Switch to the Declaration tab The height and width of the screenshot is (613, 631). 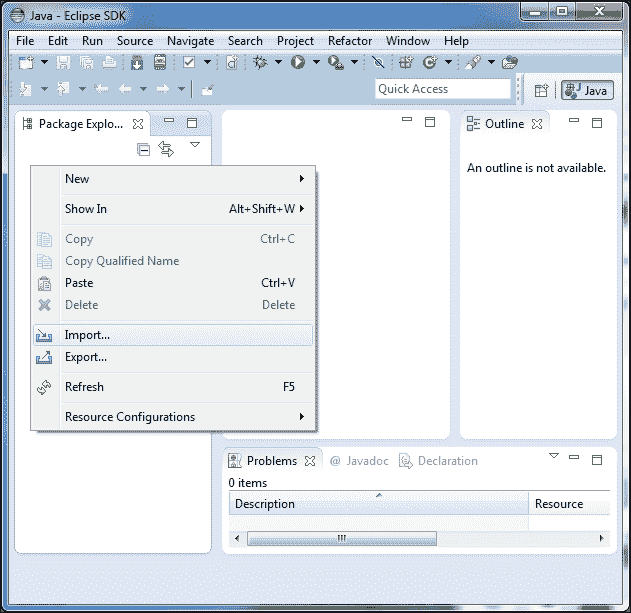tap(438, 461)
